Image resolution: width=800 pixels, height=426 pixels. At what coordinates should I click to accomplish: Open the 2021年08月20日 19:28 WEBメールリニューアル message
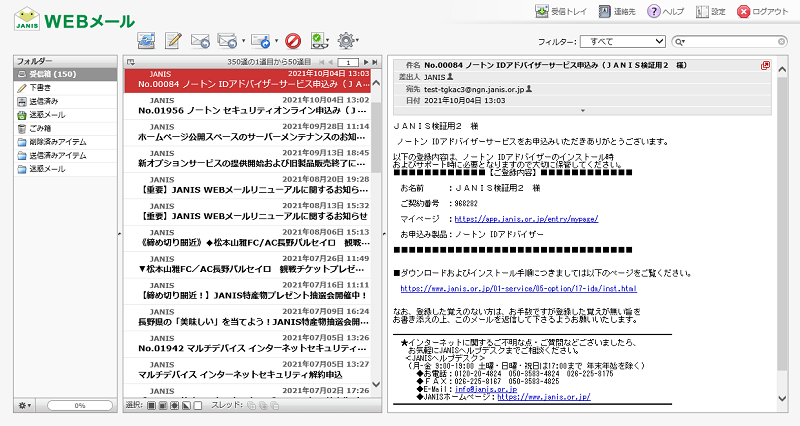(247, 185)
